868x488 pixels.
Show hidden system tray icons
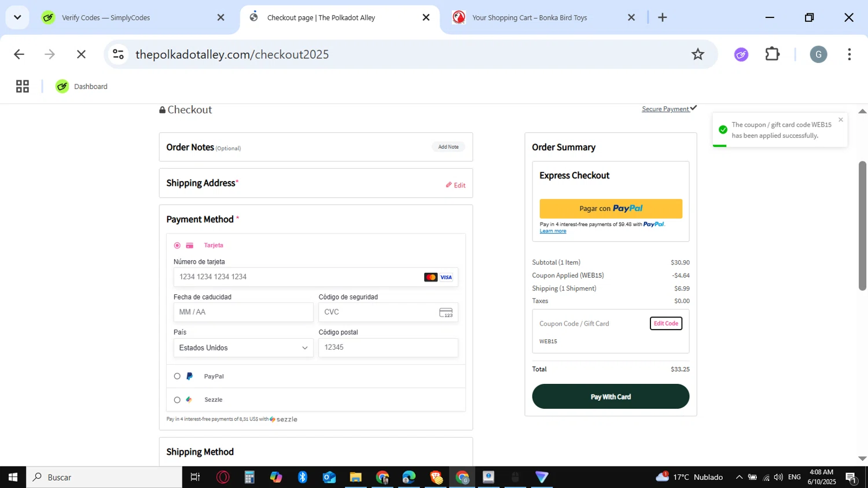coord(739,477)
